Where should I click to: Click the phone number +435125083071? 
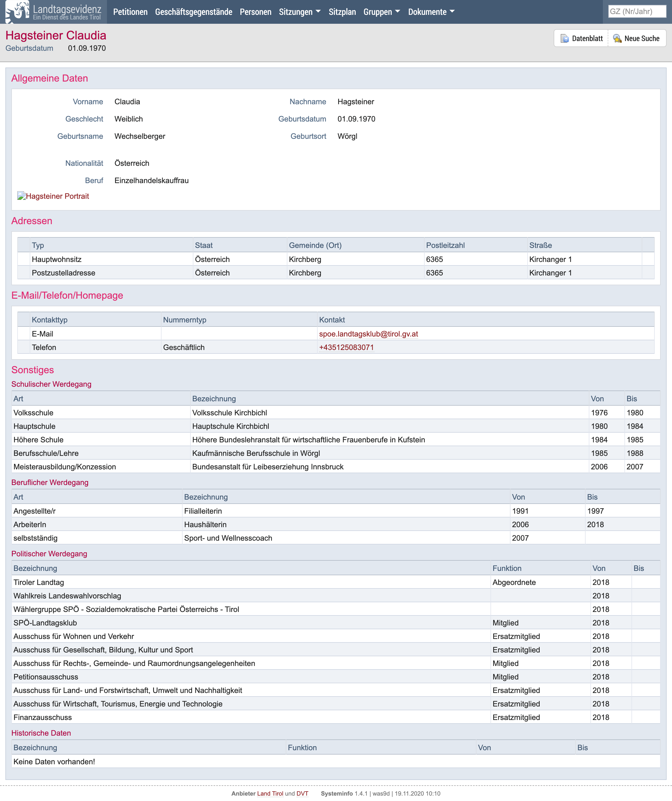[346, 348]
